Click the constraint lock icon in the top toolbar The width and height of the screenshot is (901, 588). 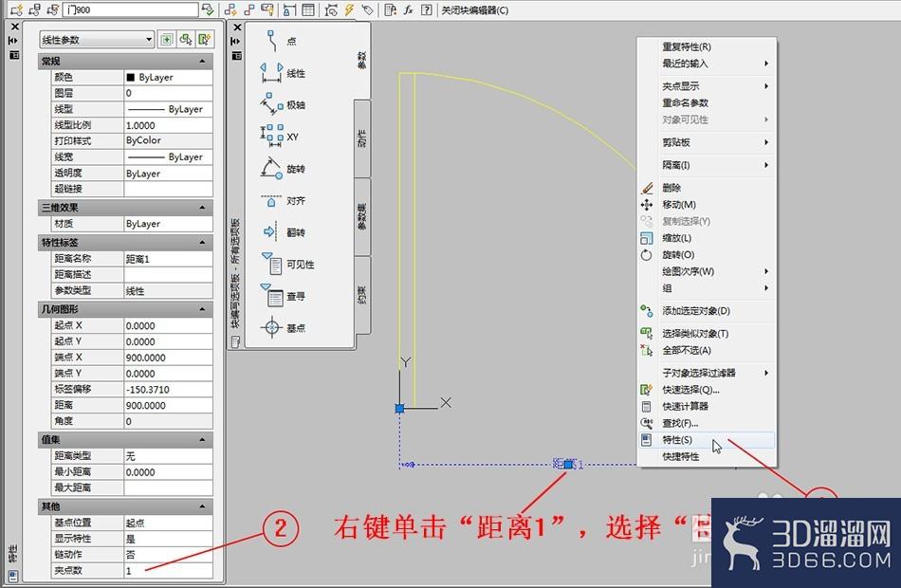289,9
